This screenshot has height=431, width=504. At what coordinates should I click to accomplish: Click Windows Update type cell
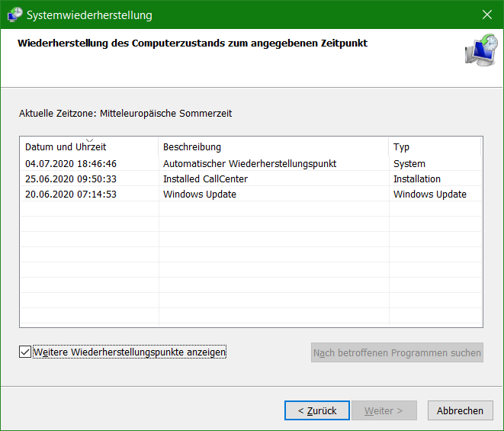tap(430, 195)
